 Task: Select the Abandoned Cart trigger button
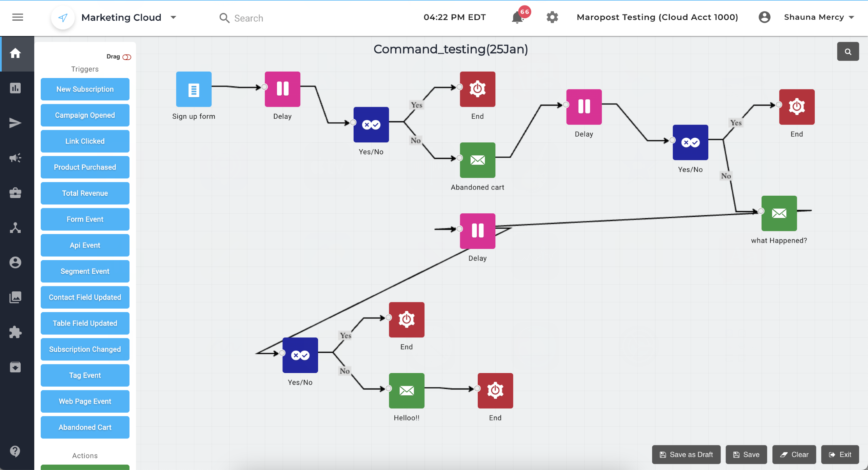(x=85, y=427)
